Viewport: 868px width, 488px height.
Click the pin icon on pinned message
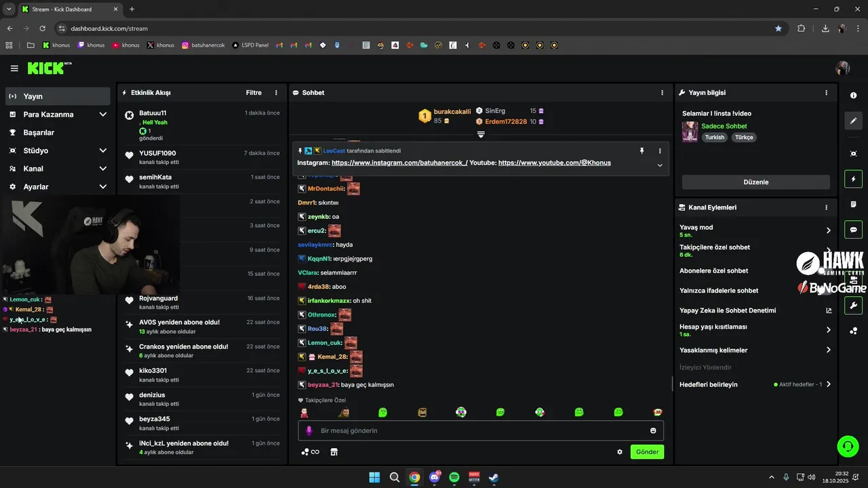click(642, 150)
